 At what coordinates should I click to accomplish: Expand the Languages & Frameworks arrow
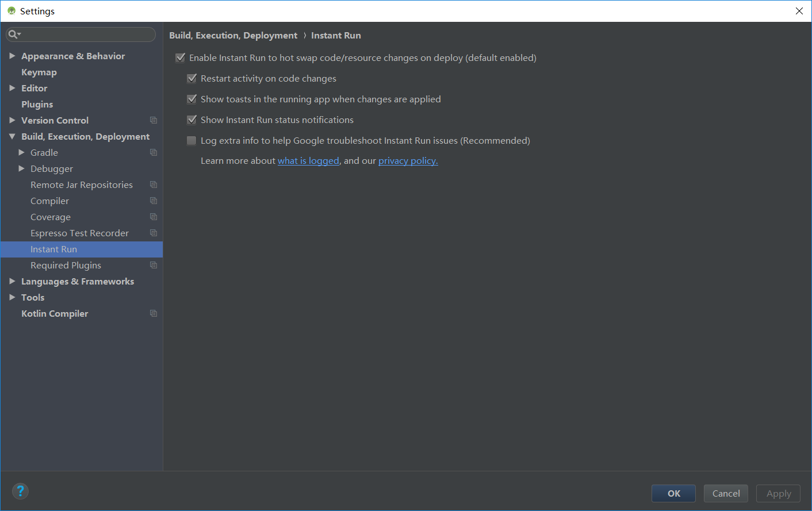[x=12, y=281]
